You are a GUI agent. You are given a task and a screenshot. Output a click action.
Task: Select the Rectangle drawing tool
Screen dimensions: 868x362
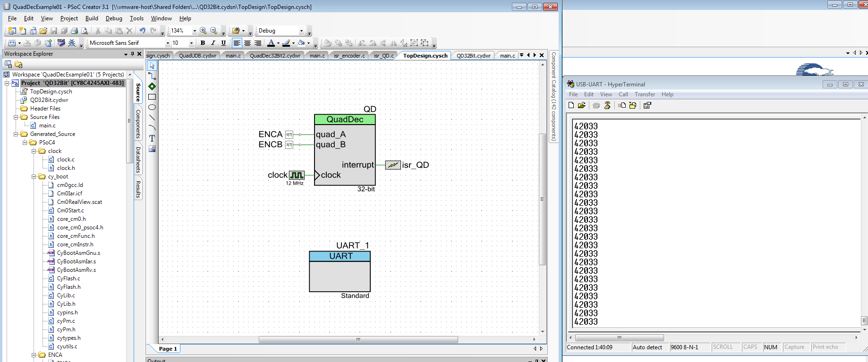[152, 97]
